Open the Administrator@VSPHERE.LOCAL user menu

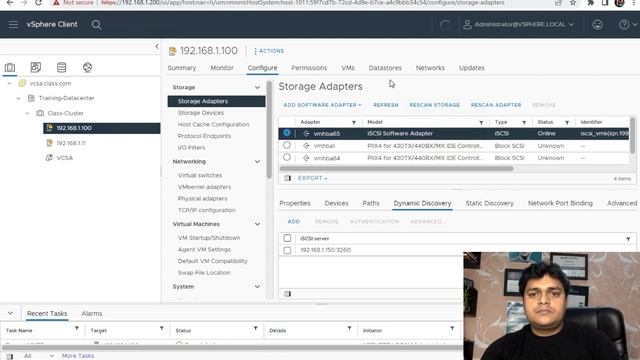518,24
